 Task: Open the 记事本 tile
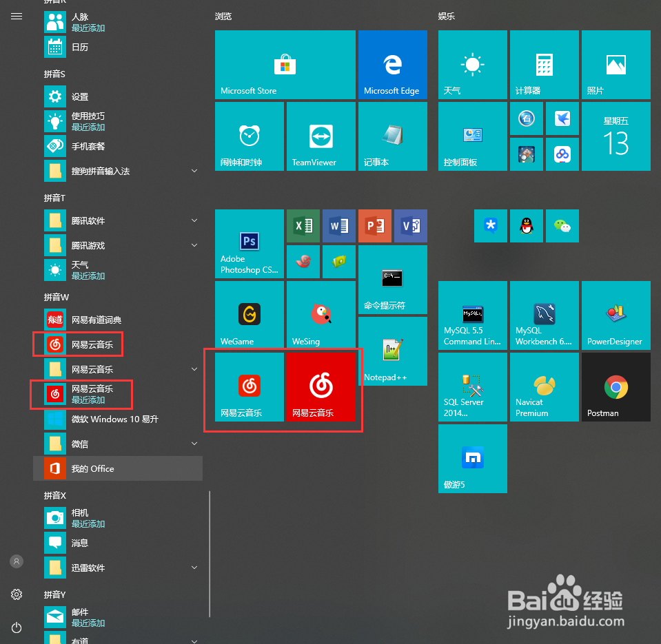(x=392, y=136)
